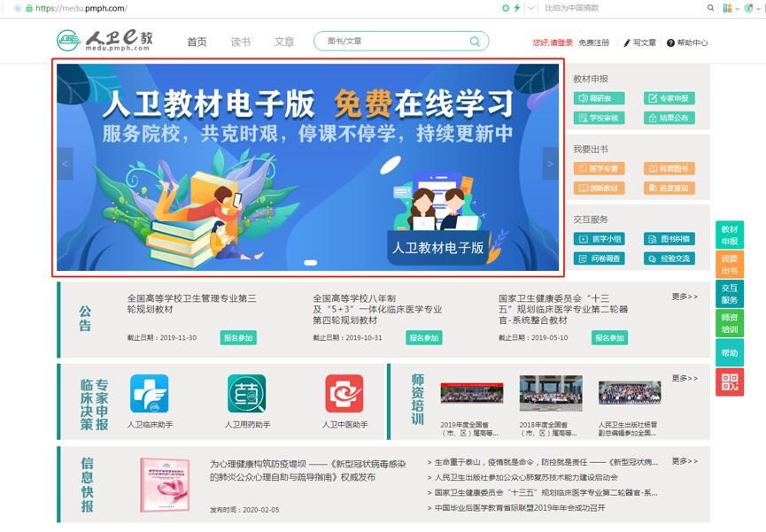Click the 专家申报 button
The image size is (766, 532).
[669, 98]
